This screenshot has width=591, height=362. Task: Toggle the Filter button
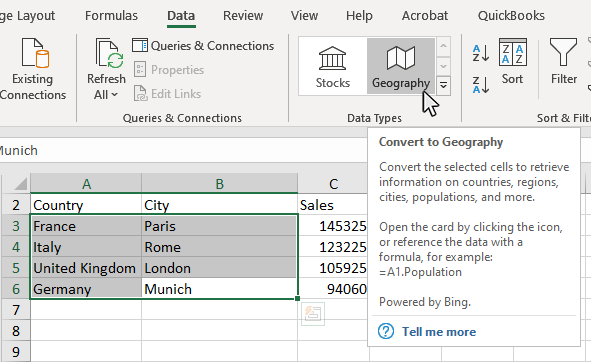coord(563,62)
